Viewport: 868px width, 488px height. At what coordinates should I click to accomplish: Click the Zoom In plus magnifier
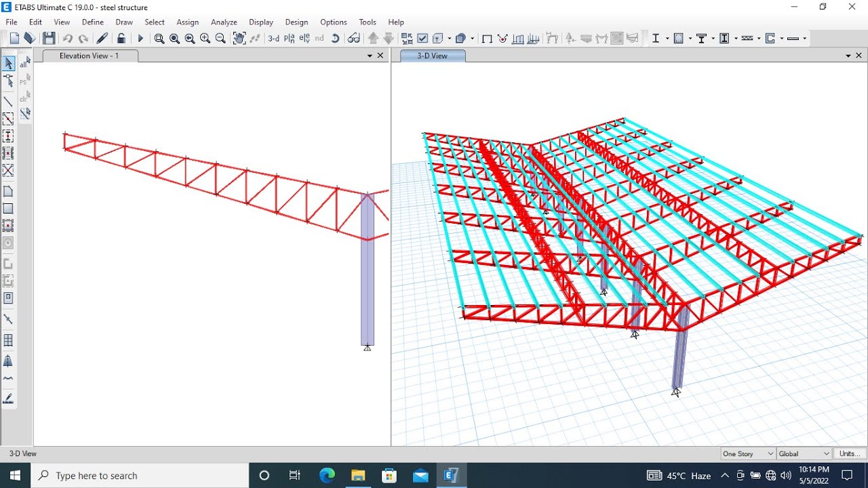[205, 39]
